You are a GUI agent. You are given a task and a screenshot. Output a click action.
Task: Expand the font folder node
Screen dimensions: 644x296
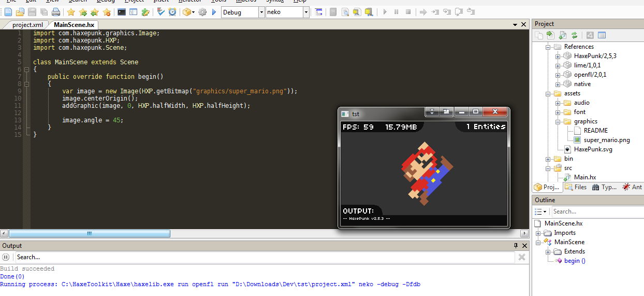[x=558, y=112]
